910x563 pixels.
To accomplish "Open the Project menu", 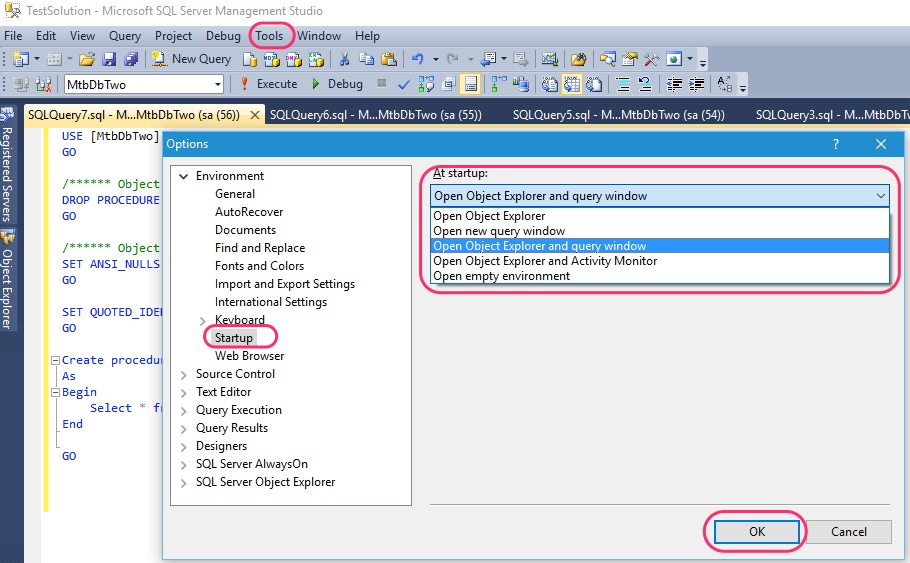I will point(173,36).
